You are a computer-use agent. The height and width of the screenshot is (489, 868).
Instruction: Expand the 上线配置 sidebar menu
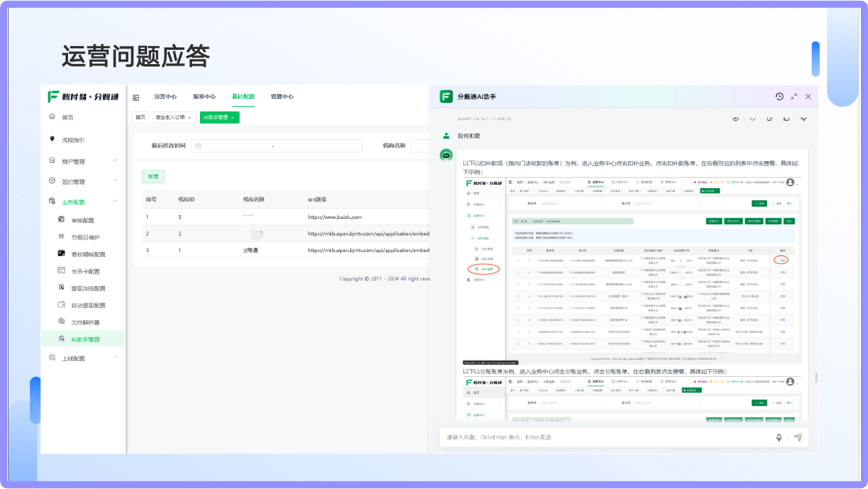[83, 358]
